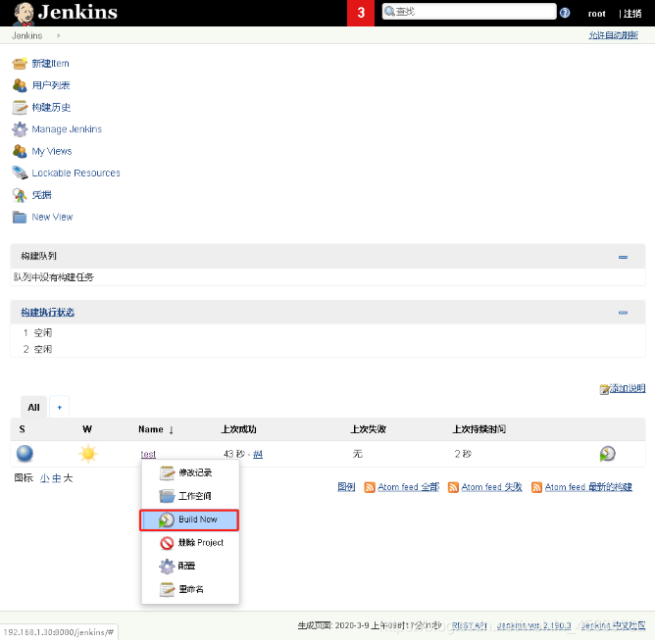This screenshot has height=644, width=655.
Task: Add a new view with plus tab
Action: [59, 407]
